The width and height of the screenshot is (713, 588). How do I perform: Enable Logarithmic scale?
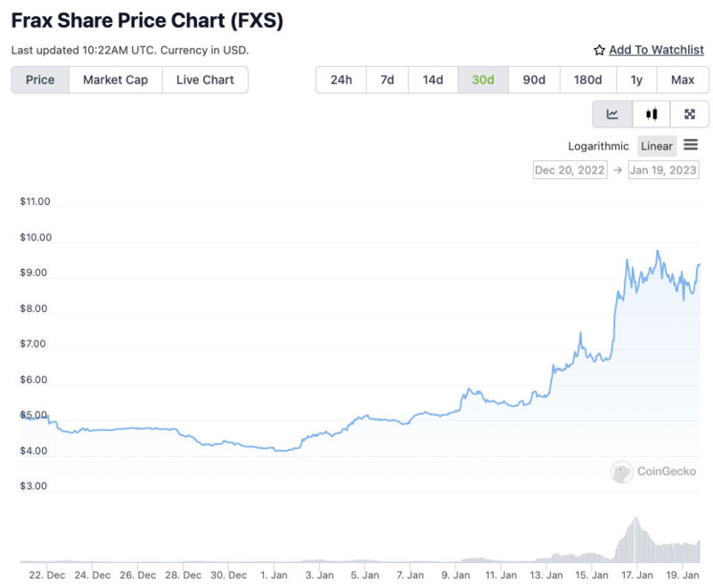point(598,146)
